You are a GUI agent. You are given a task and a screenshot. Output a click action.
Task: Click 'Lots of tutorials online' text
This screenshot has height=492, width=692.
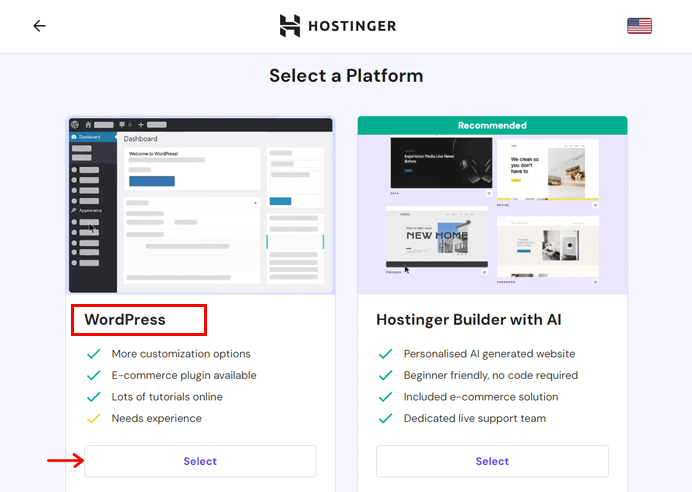pos(167,397)
